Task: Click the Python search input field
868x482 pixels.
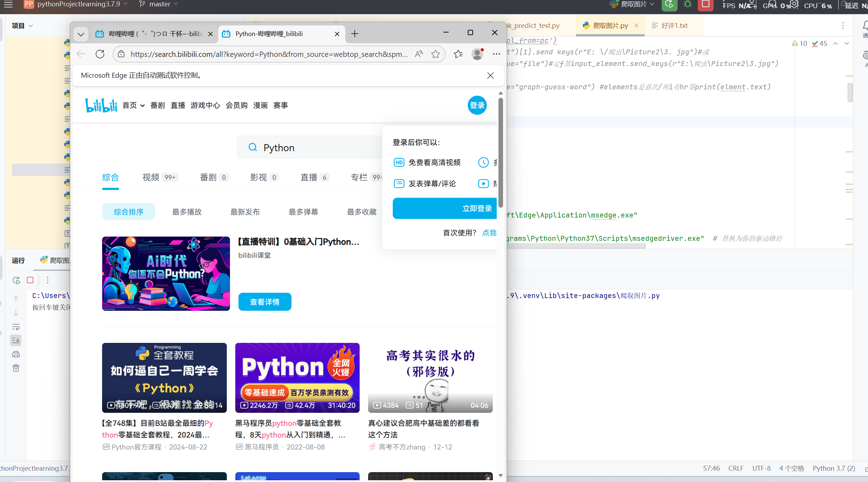Action: pyautogui.click(x=311, y=148)
